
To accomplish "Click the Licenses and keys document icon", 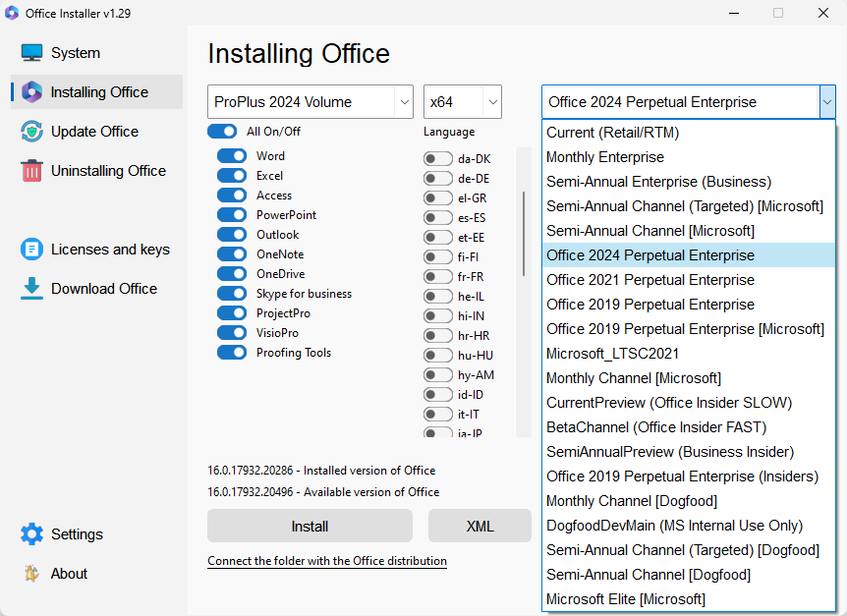I will tap(31, 250).
